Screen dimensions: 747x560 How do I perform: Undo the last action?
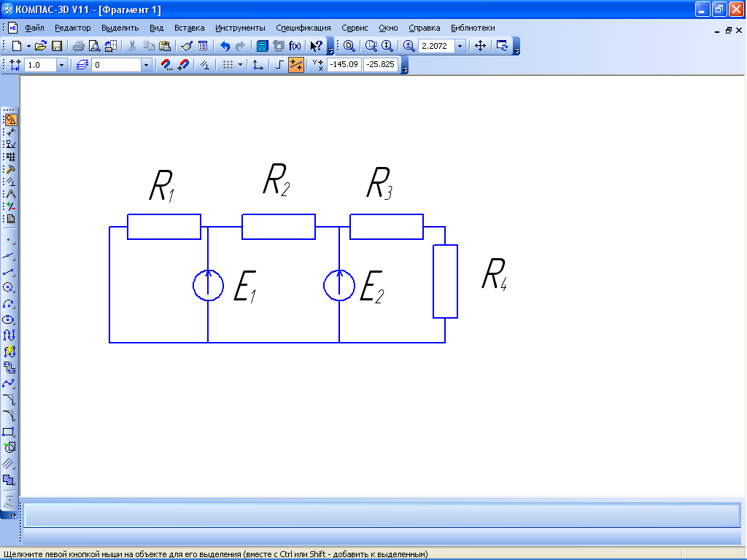(225, 46)
